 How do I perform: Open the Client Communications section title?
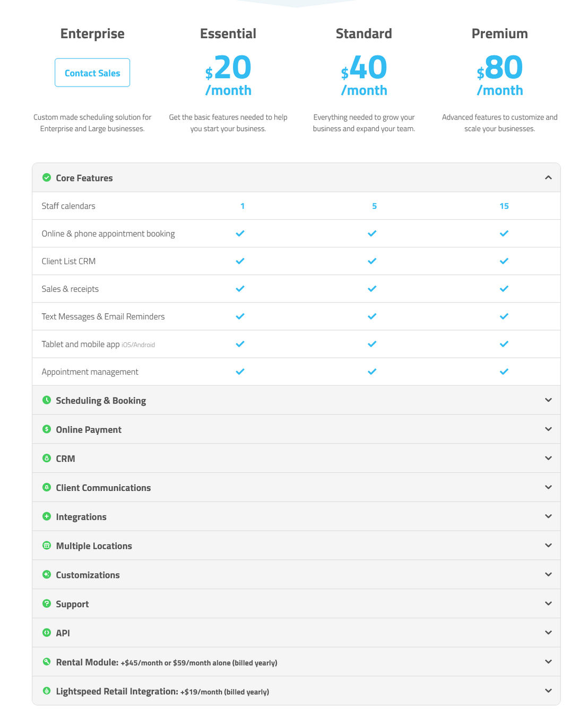[103, 488]
